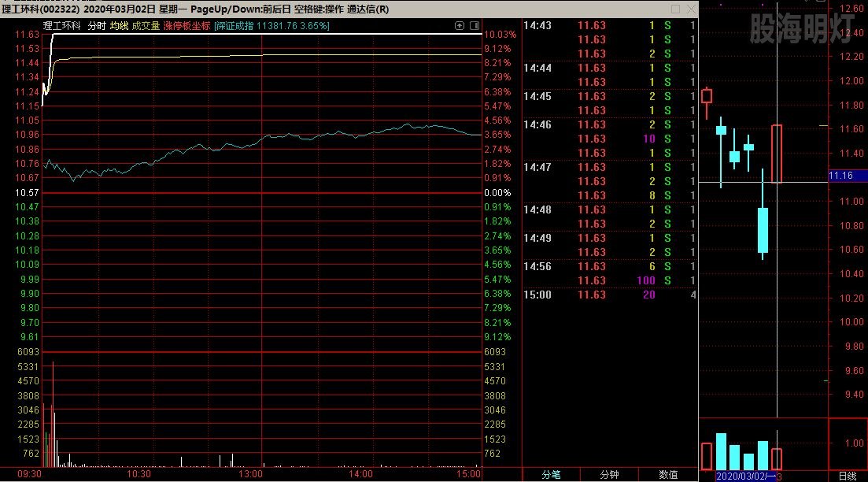
Task: Click the tallest cyan daily volume bar
Action: [x=721, y=451]
